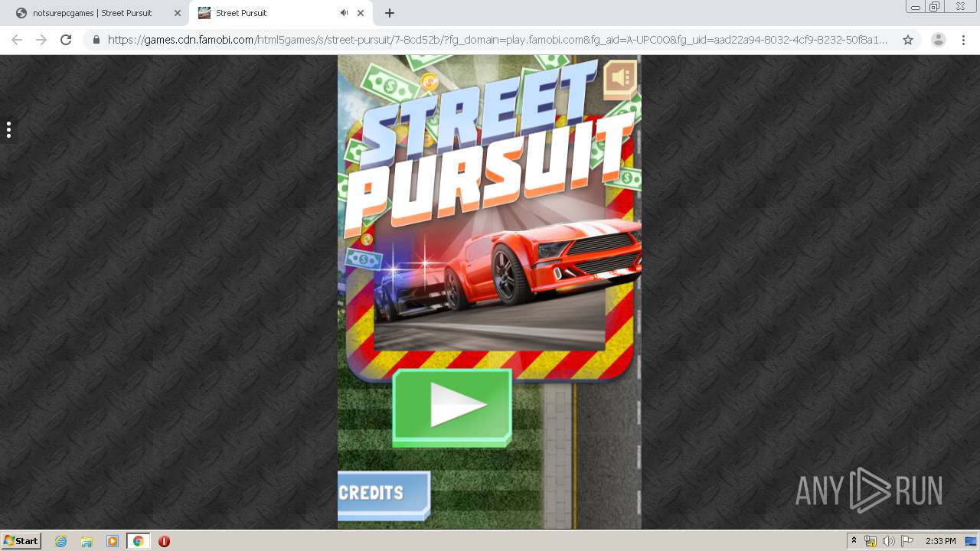Viewport: 980px width, 551px height.
Task: Open the clock showing 2:33 PM
Action: (940, 541)
